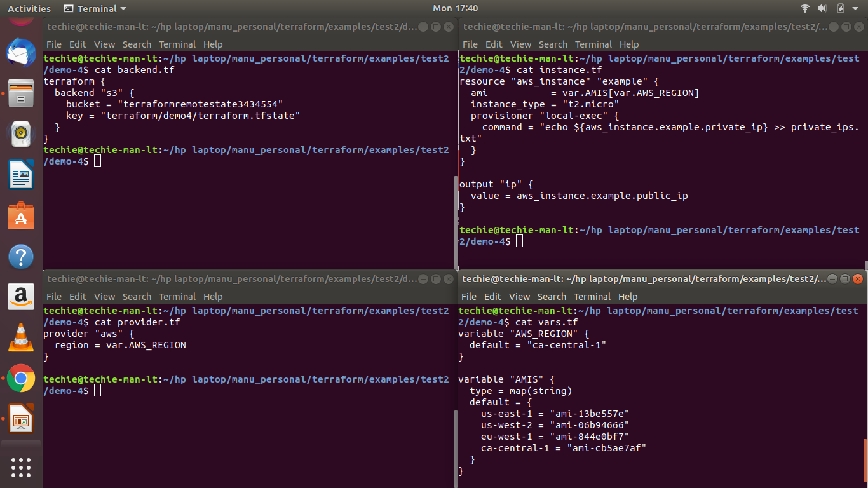Launch Ubuntu Software from the dock
Image resolution: width=868 pixels, height=488 pixels.
[21, 216]
